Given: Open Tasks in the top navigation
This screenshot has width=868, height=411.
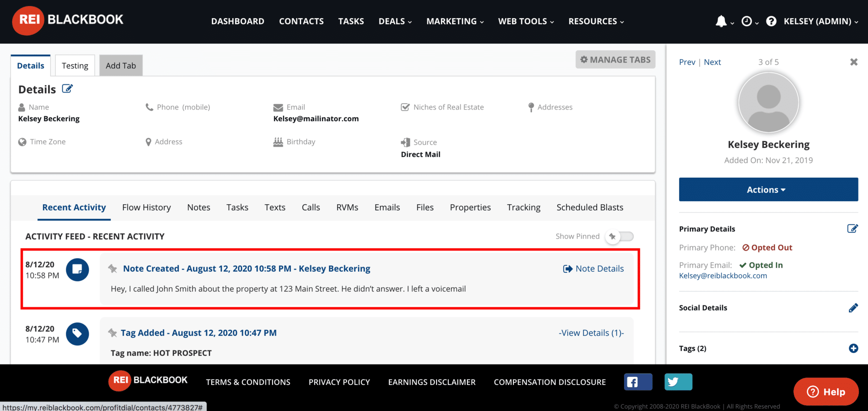Looking at the screenshot, I should tap(351, 21).
